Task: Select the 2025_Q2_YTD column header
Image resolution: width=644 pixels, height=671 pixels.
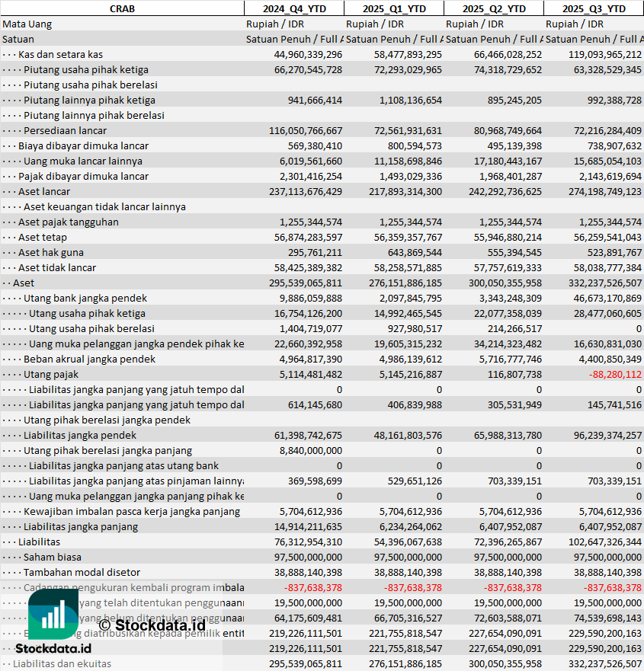Action: pos(494,8)
